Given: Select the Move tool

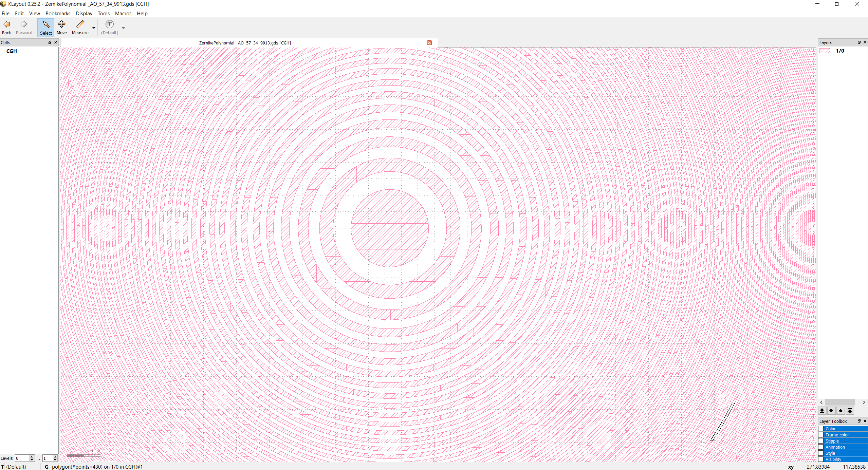Looking at the screenshot, I should pyautogui.click(x=61, y=27).
